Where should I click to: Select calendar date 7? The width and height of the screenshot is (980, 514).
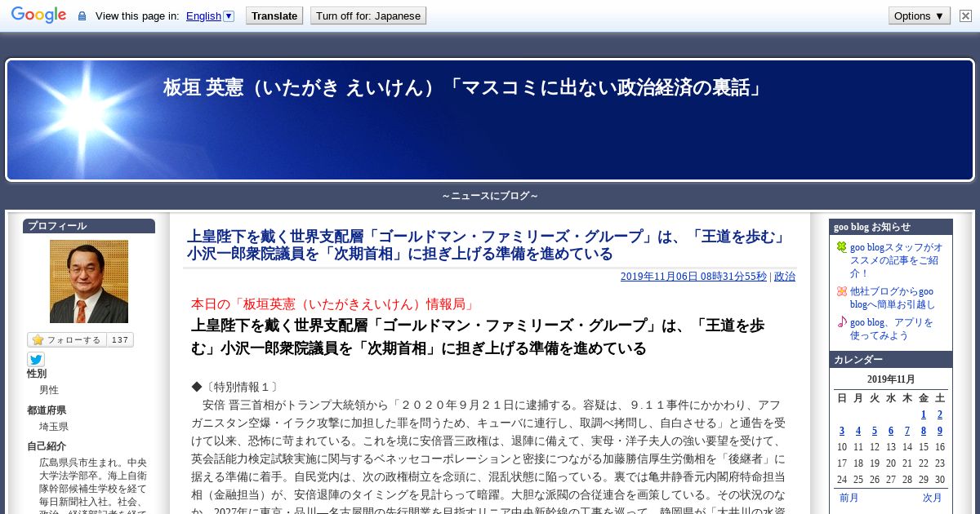point(907,431)
